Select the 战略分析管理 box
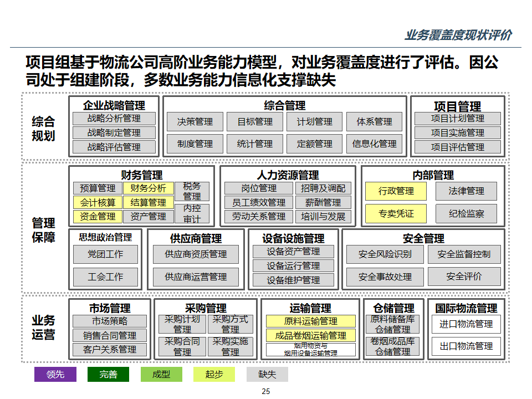Viewport: 532px width, 399px height. (x=114, y=119)
